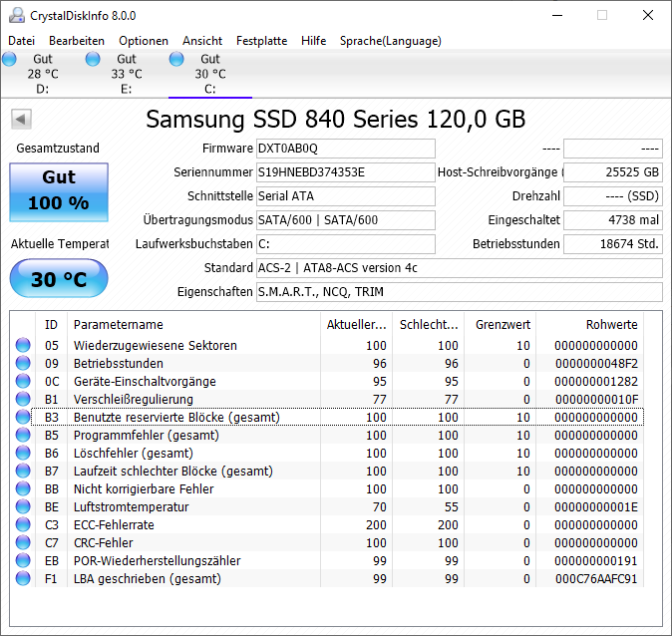Select the D: drive tab showing 28 °C

[43, 74]
